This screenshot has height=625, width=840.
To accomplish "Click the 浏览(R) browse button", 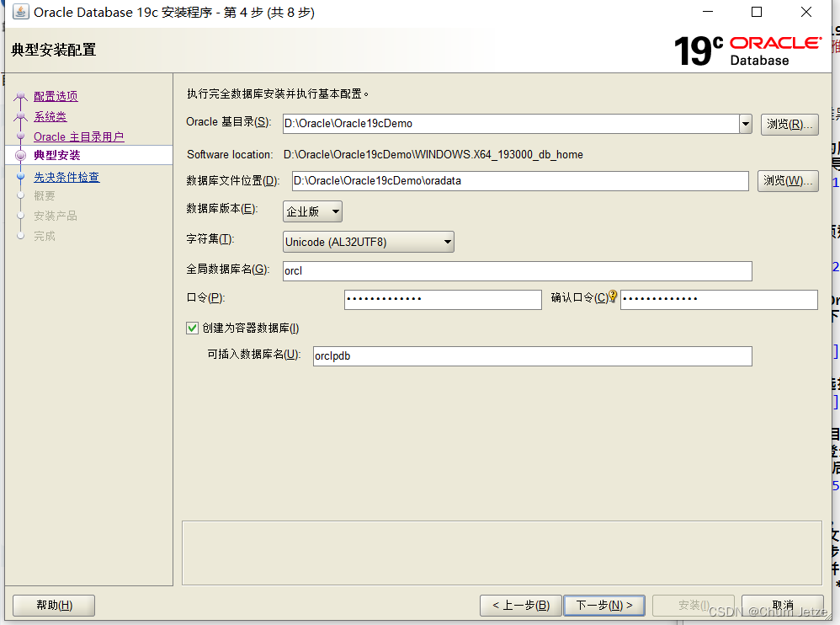I will (789, 124).
